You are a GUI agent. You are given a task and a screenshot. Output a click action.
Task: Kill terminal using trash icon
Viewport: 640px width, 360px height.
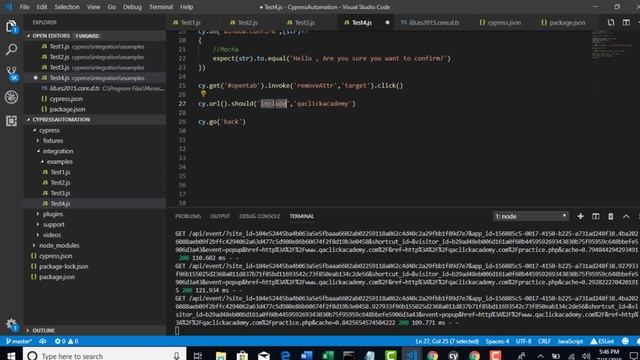tap(611, 216)
